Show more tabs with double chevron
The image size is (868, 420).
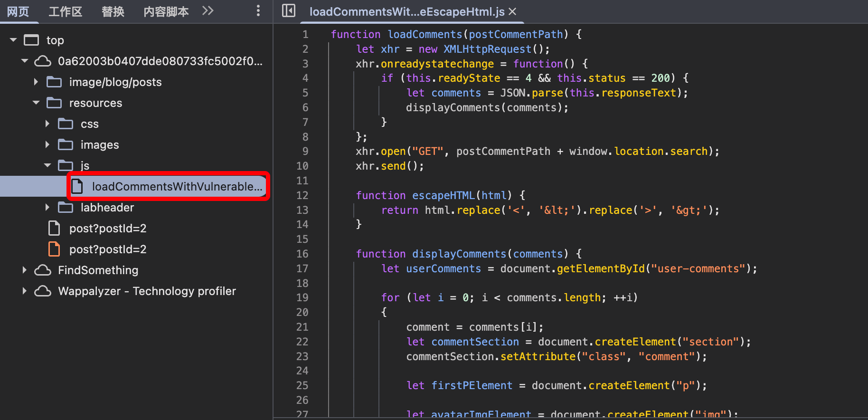click(x=208, y=10)
